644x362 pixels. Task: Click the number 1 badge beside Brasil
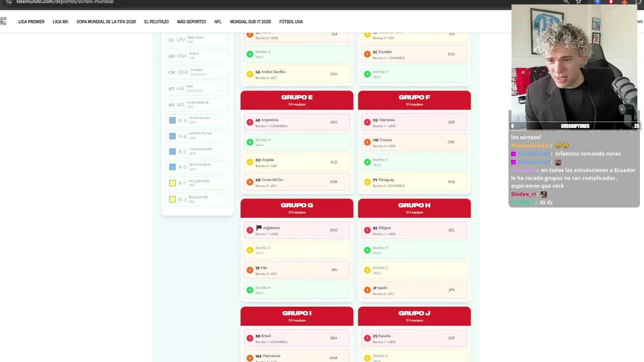250,338
